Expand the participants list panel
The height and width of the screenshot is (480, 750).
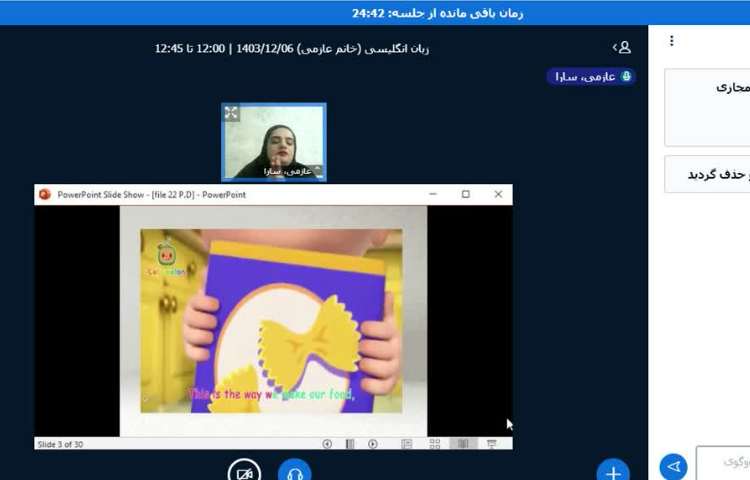[622, 47]
